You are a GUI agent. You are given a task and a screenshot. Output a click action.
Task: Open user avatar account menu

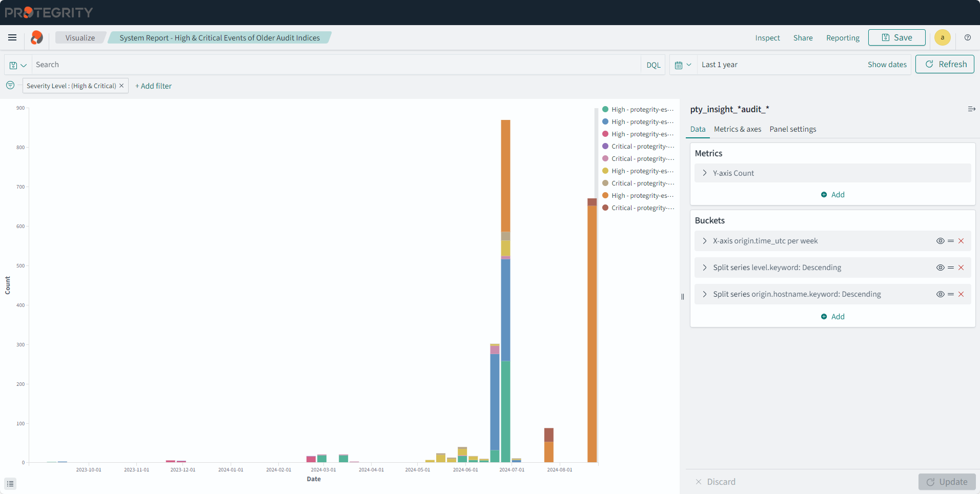(x=942, y=37)
